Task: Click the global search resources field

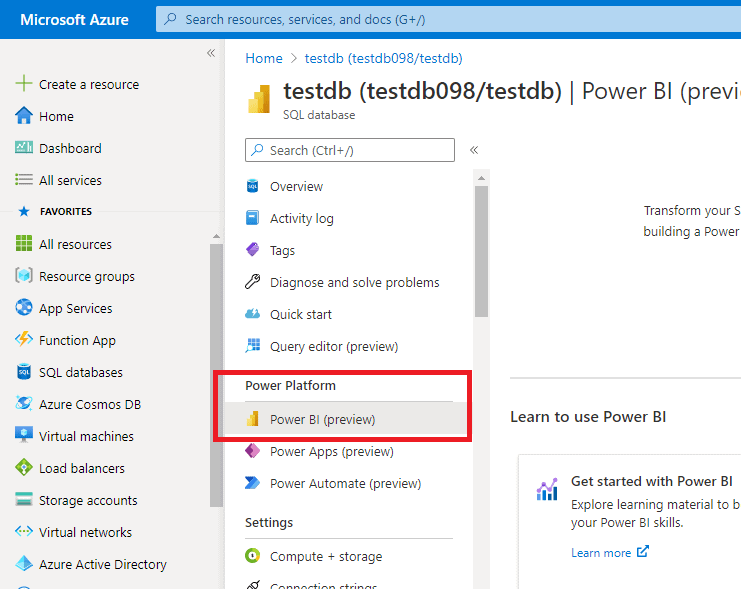Action: point(448,19)
